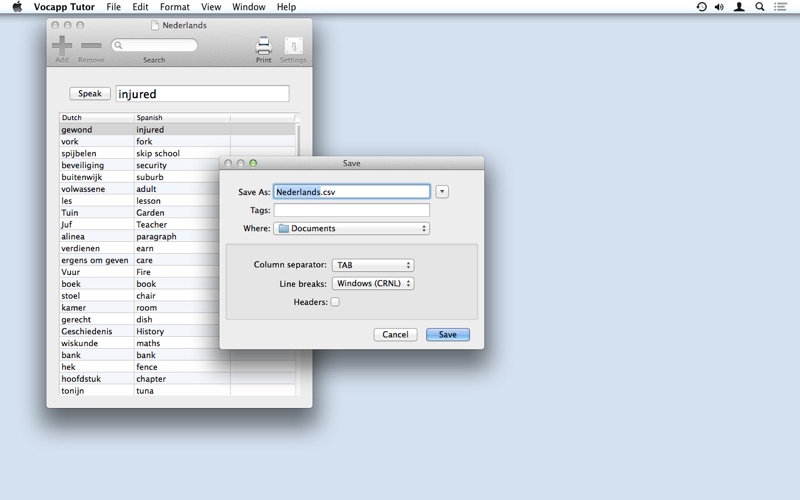Screen dimensions: 800x500
Task: Click the Search field in Nederlands toolbar
Action: tap(154, 45)
